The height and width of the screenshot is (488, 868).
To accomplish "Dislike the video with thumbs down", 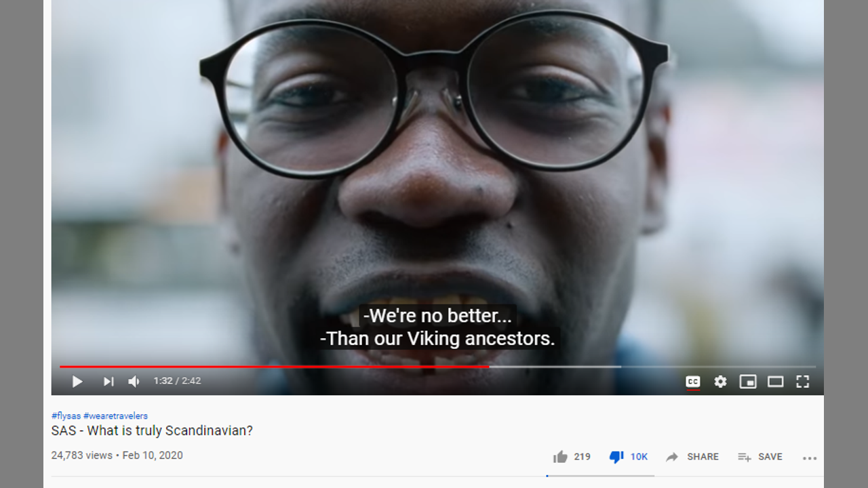I will tap(616, 457).
